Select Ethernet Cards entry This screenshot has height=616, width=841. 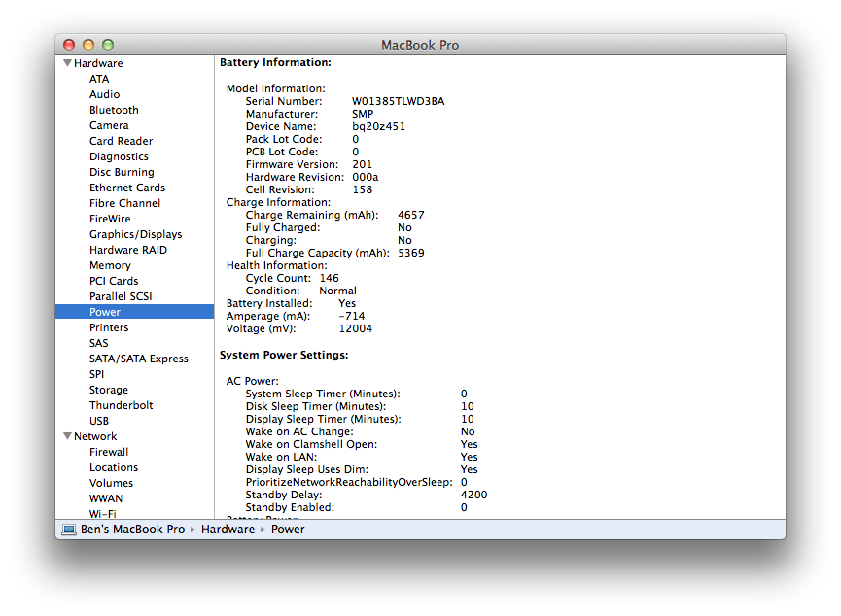(x=127, y=188)
